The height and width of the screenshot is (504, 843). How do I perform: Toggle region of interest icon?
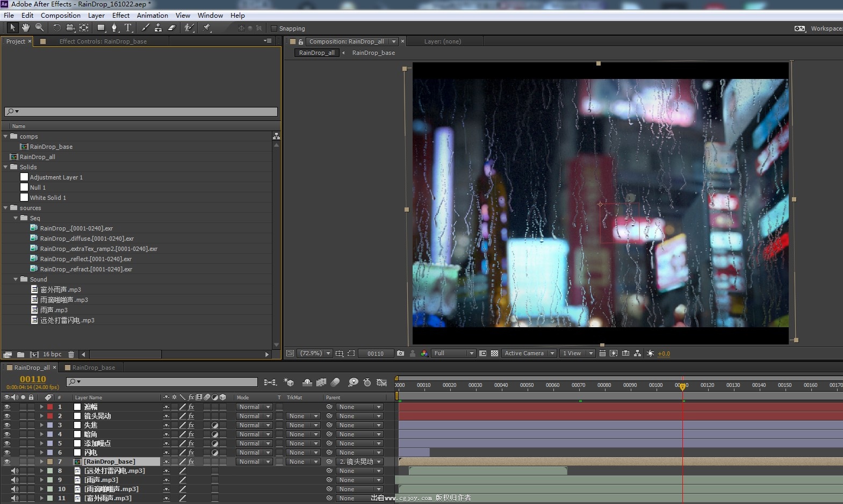tap(483, 354)
